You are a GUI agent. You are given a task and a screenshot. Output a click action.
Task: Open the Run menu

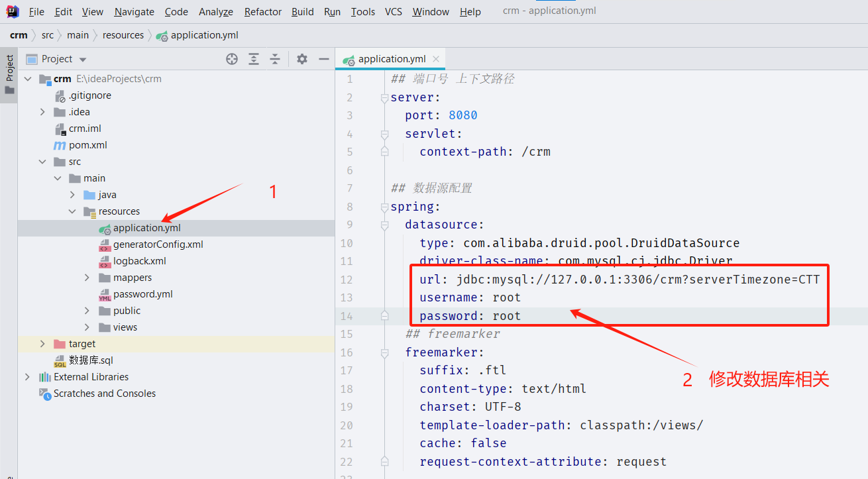(x=333, y=12)
